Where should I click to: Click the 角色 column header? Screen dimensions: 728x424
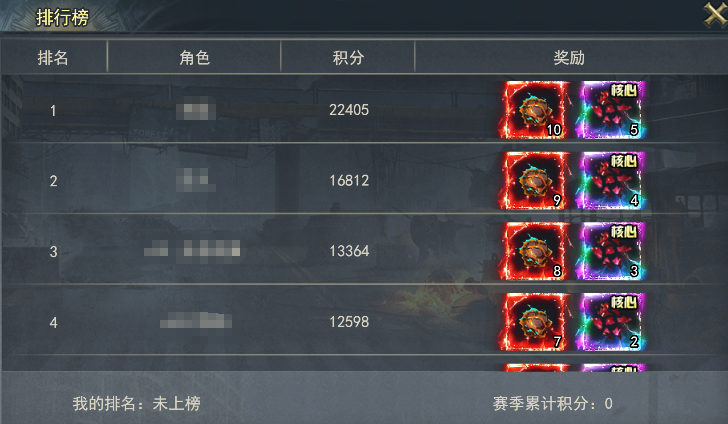(195, 58)
